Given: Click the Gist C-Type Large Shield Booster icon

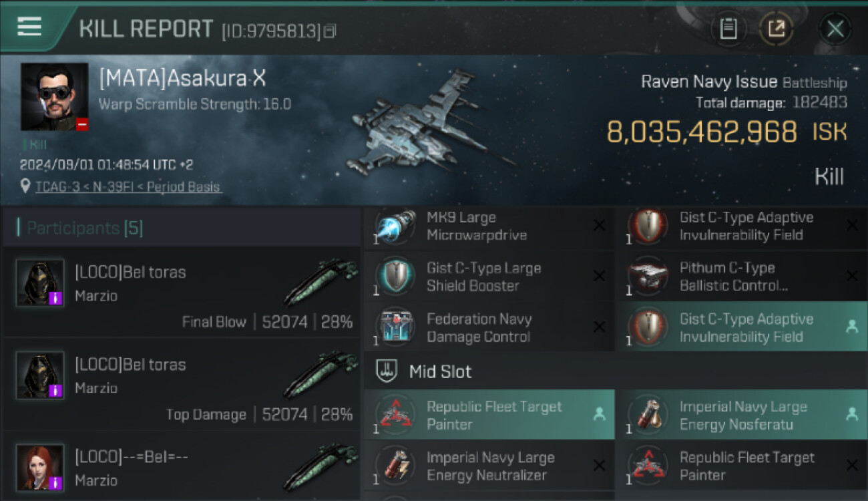Looking at the screenshot, I should [x=395, y=277].
